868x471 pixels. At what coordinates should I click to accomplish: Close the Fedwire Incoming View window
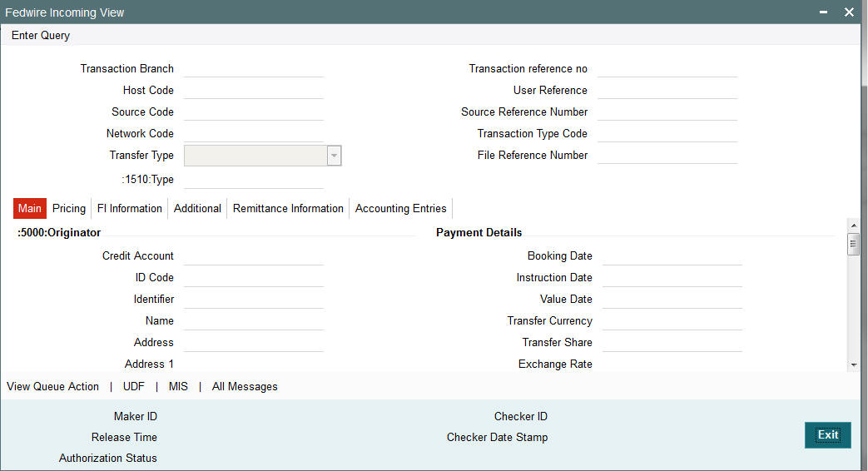click(x=849, y=12)
